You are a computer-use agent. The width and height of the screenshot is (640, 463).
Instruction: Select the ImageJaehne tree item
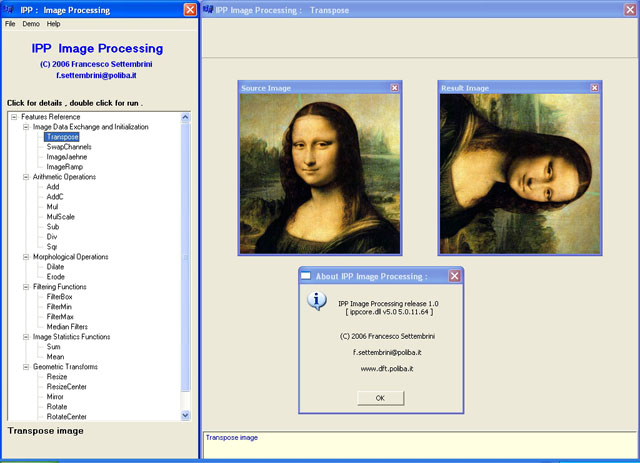click(67, 157)
